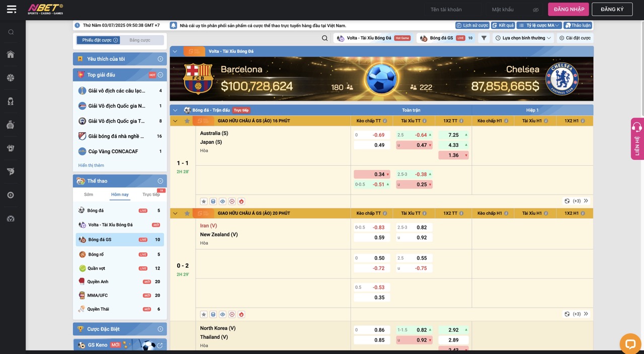
Task: Open Lựa chọn bình thường dropdown
Action: [x=523, y=38]
